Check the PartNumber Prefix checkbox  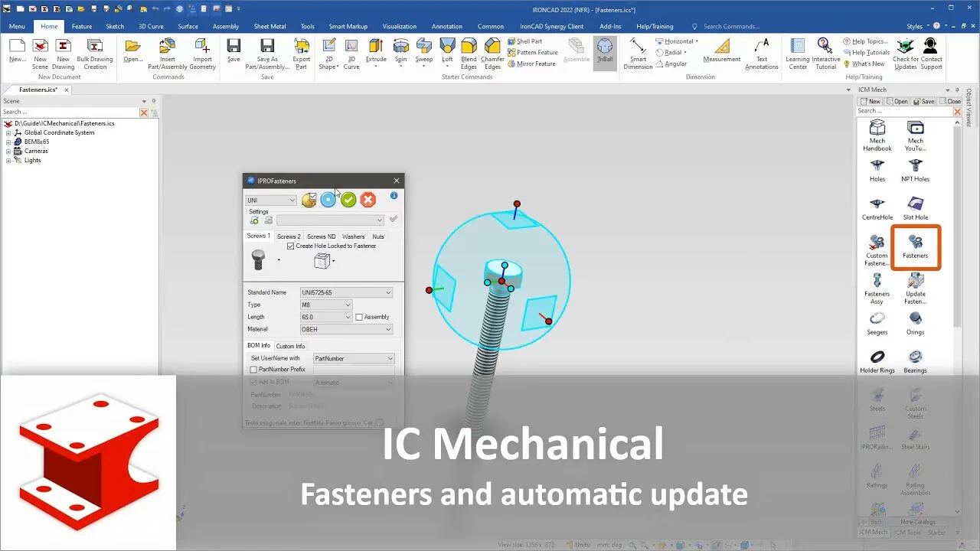(x=253, y=370)
